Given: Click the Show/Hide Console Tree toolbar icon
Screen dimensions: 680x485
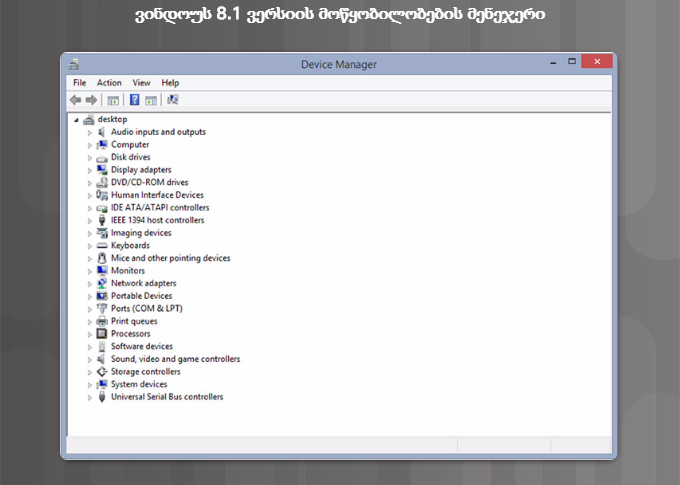Looking at the screenshot, I should (113, 100).
